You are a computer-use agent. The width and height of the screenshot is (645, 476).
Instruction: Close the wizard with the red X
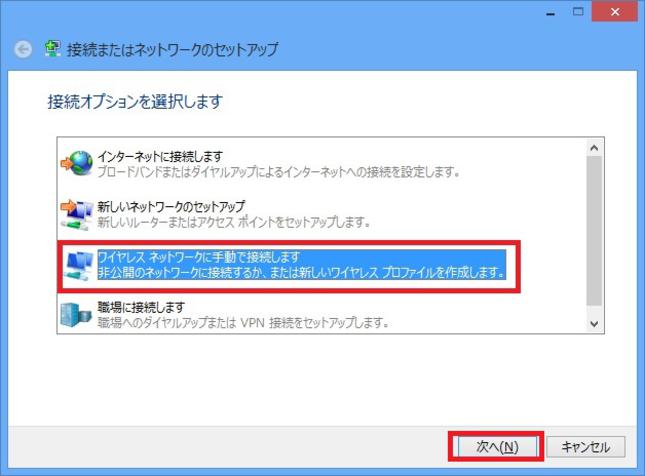point(617,13)
